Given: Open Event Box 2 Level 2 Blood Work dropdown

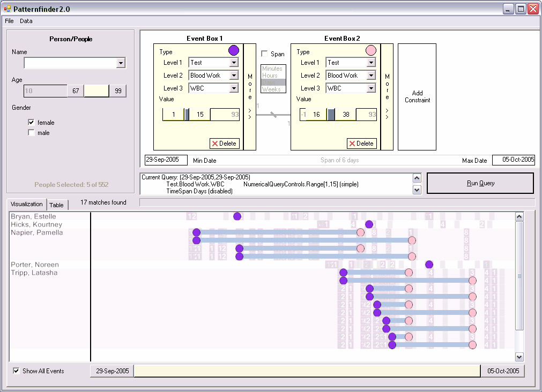Looking at the screenshot, I should [x=371, y=76].
